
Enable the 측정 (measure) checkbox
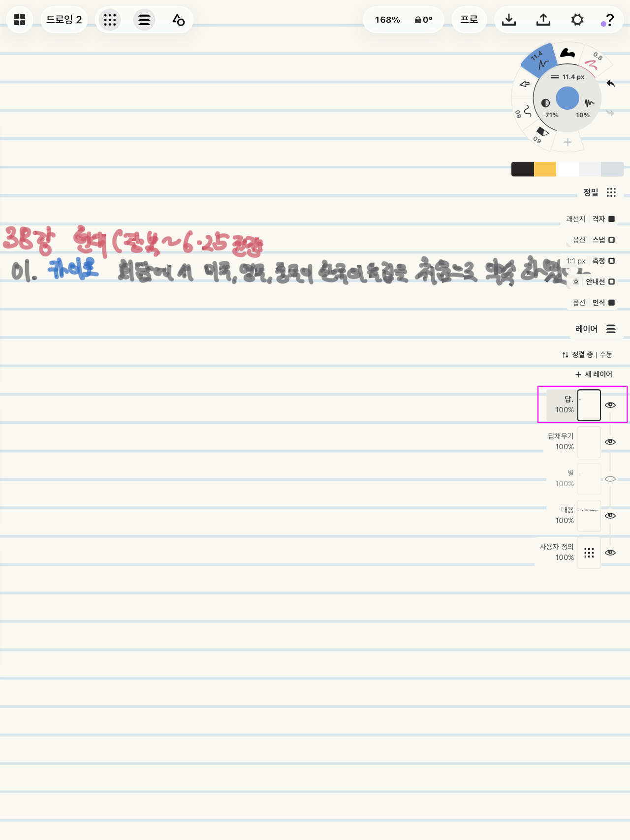point(611,261)
